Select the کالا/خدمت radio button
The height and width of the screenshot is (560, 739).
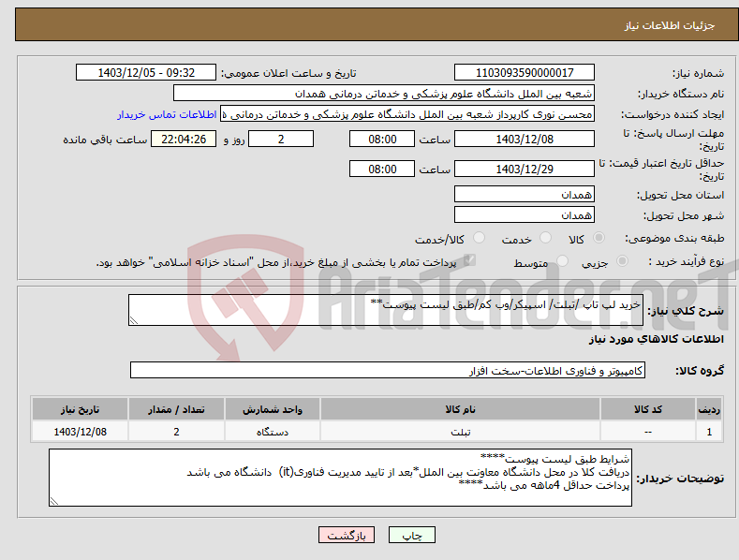coord(479,238)
